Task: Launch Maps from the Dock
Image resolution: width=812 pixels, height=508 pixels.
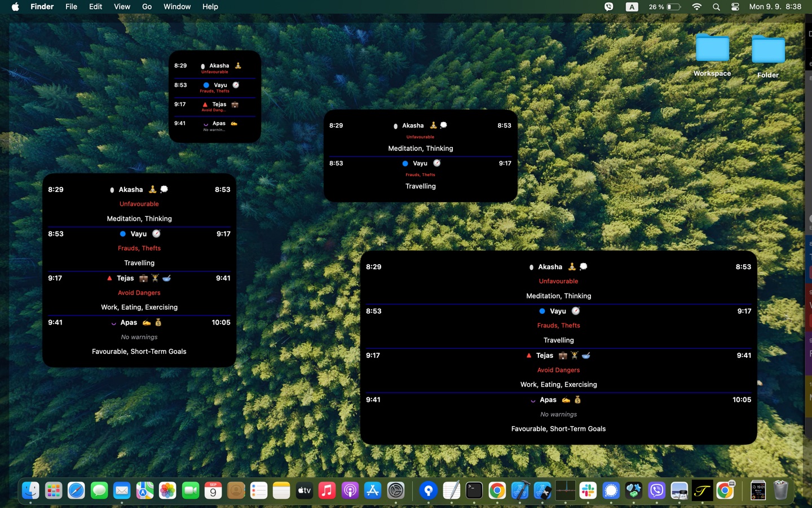Action: click(x=145, y=491)
